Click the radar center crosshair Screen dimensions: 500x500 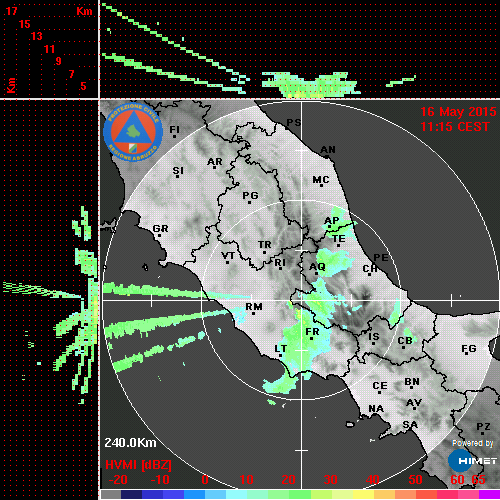[302, 300]
